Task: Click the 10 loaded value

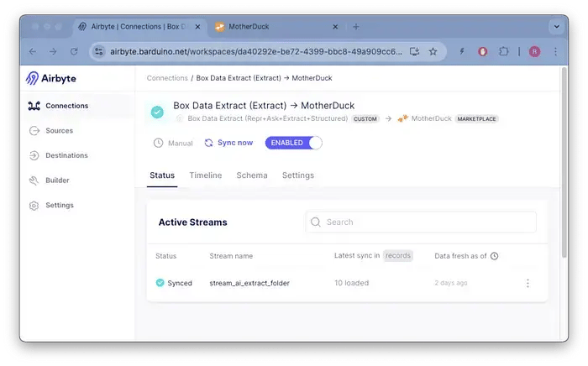Action: (351, 283)
